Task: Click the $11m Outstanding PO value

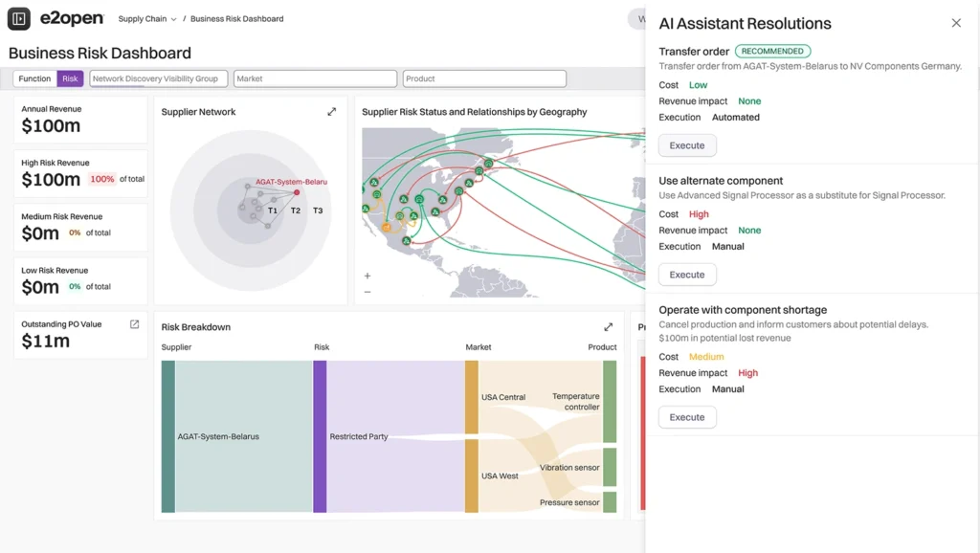Action: coord(46,342)
